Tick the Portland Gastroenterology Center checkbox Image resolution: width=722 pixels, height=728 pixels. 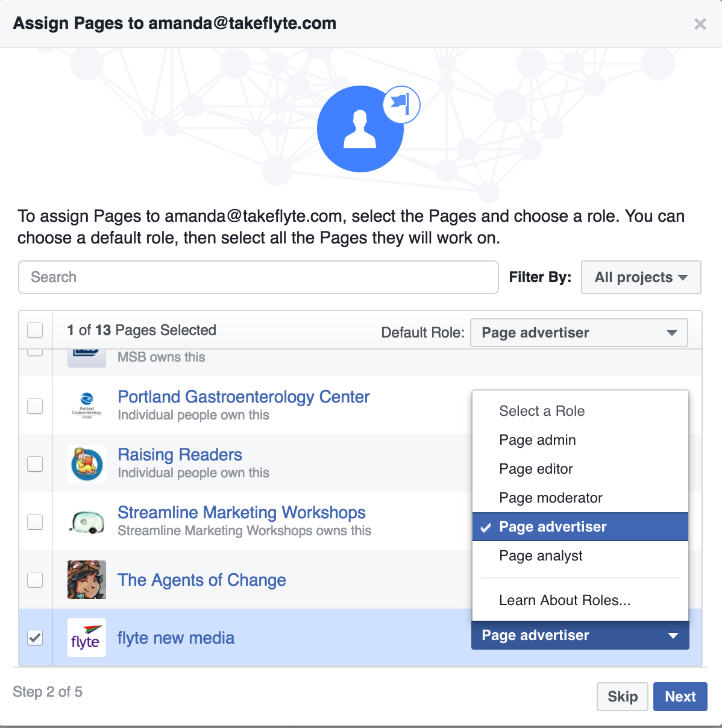(x=35, y=406)
